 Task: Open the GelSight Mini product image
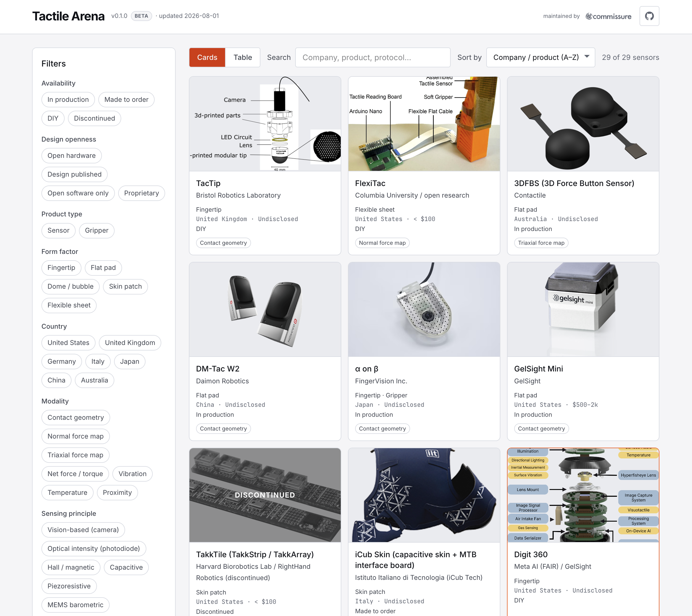pos(583,309)
